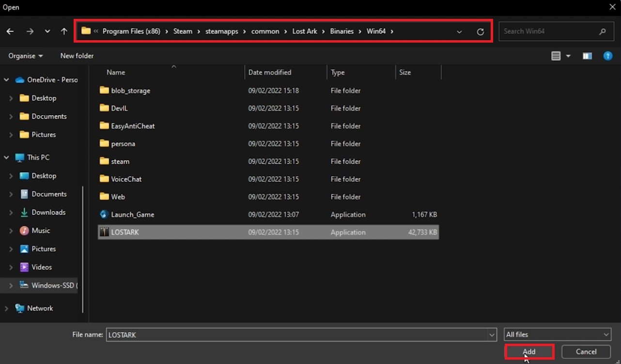Click the Win64 breadcrumb
The image size is (621, 364).
coord(376,31)
